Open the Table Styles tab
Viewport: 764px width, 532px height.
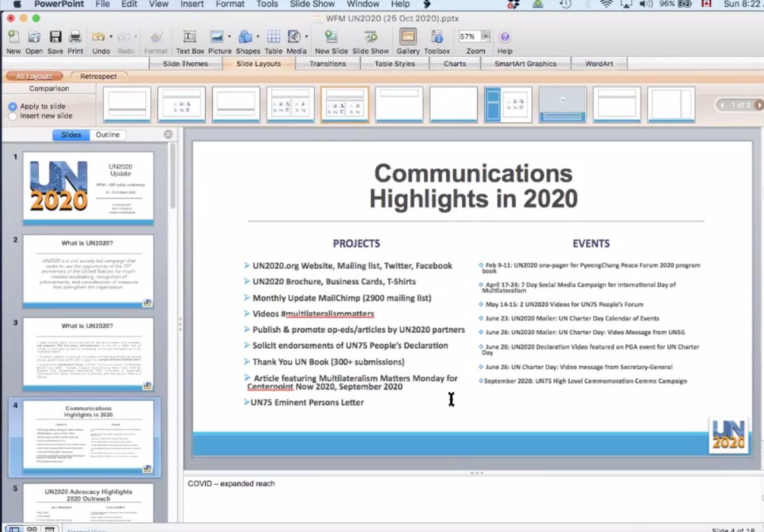[395, 64]
